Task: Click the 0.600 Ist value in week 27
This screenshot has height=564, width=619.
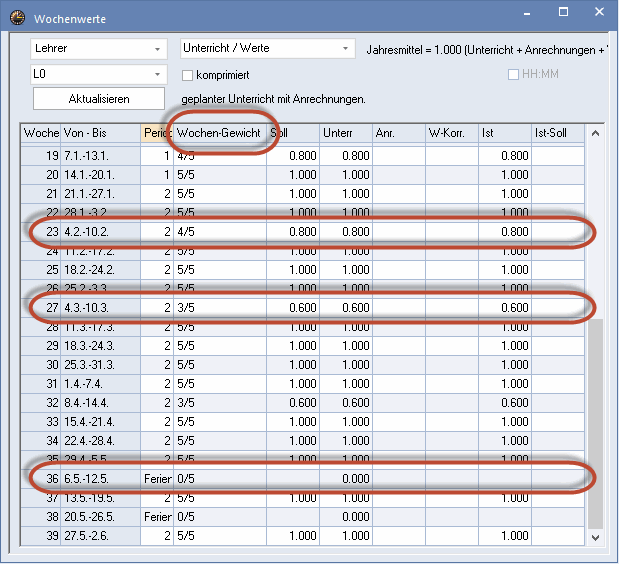Action: pos(505,308)
